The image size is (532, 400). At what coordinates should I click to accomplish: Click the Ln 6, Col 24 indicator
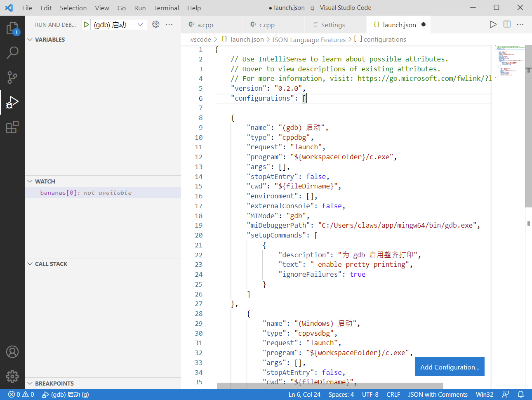point(304,395)
